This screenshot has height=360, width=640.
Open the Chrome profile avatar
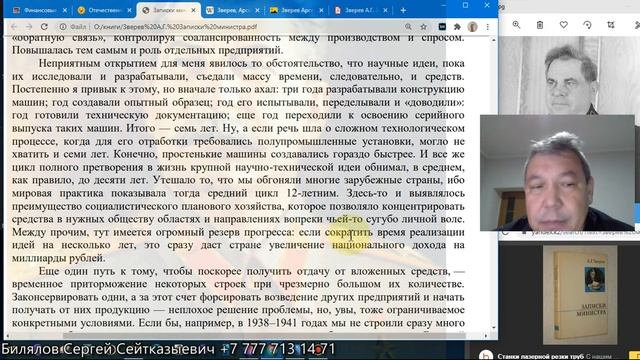[x=473, y=27]
